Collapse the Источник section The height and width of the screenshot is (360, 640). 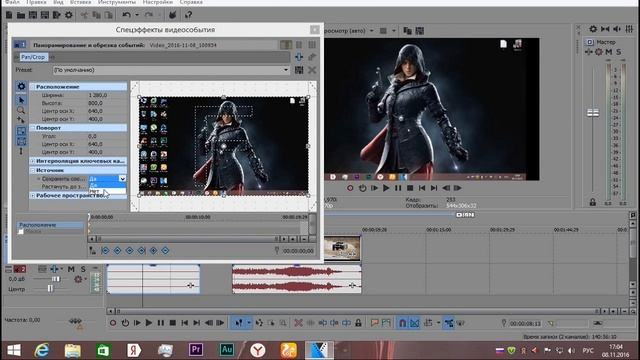pos(33,170)
